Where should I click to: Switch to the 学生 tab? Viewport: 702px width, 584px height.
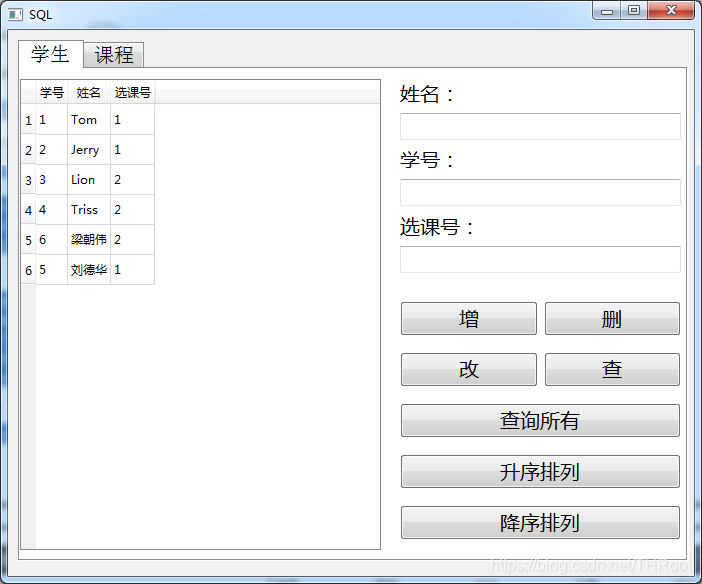[x=51, y=54]
